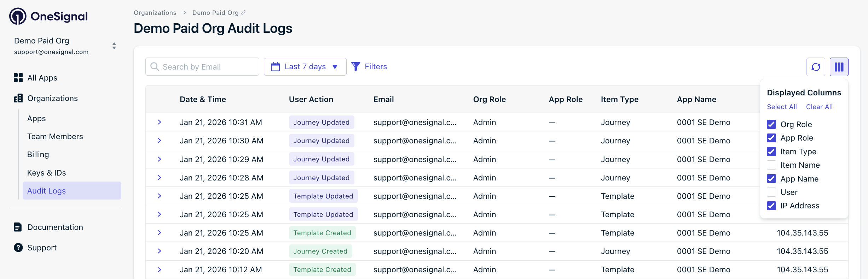Select Audit Logs in sidebar
868x279 pixels.
tap(72, 191)
